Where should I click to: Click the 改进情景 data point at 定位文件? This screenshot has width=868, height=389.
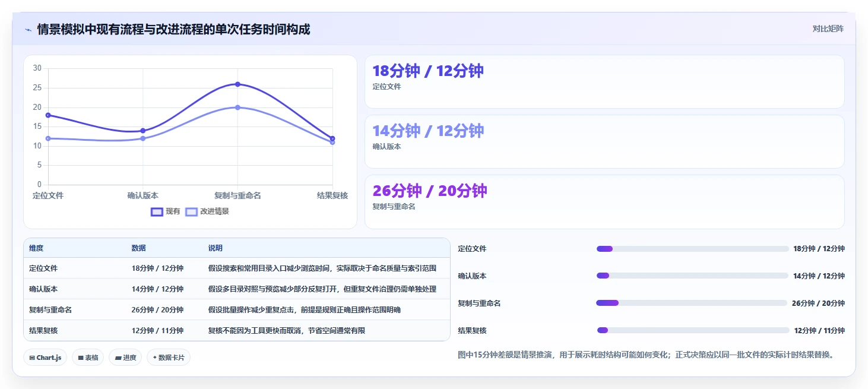[48, 138]
